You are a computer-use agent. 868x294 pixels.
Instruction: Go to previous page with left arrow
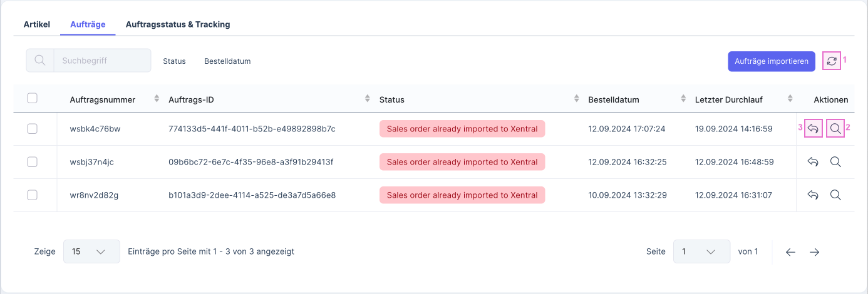[790, 252]
